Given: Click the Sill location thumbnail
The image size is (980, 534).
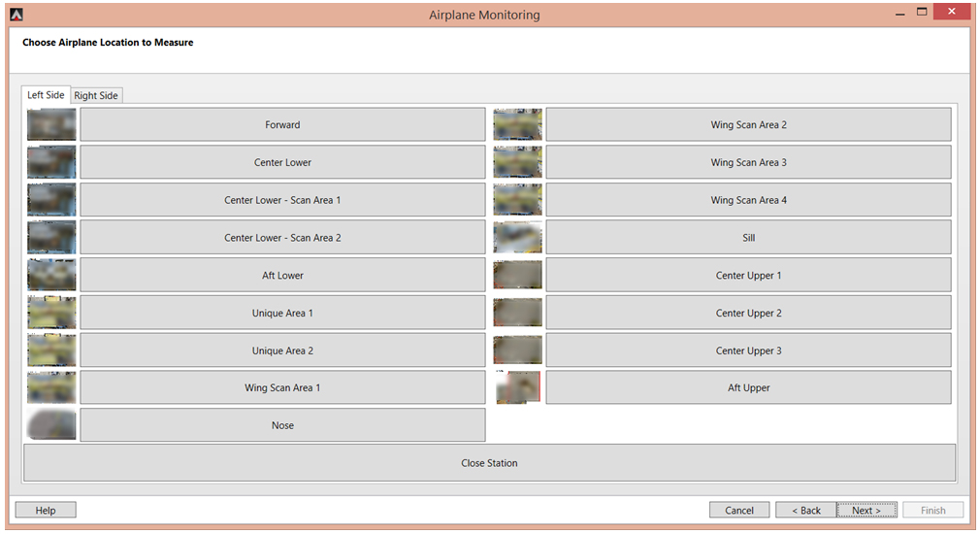Looking at the screenshot, I should (x=517, y=238).
